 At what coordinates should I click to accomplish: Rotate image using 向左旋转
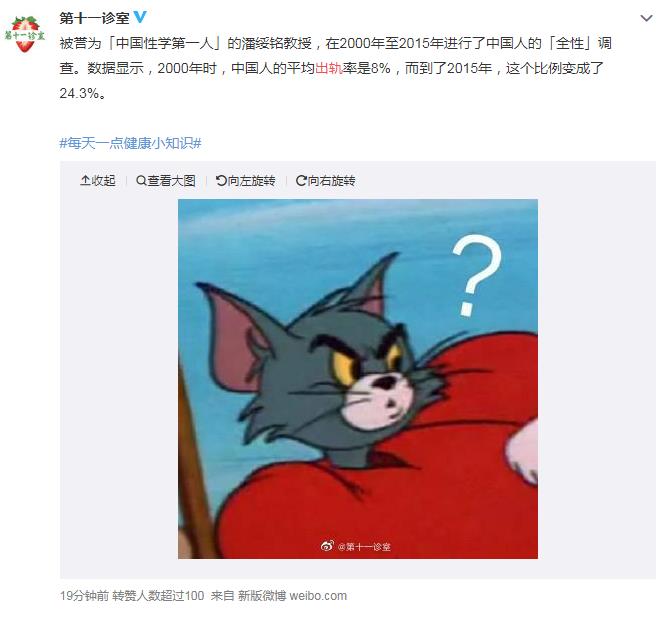[x=245, y=181]
